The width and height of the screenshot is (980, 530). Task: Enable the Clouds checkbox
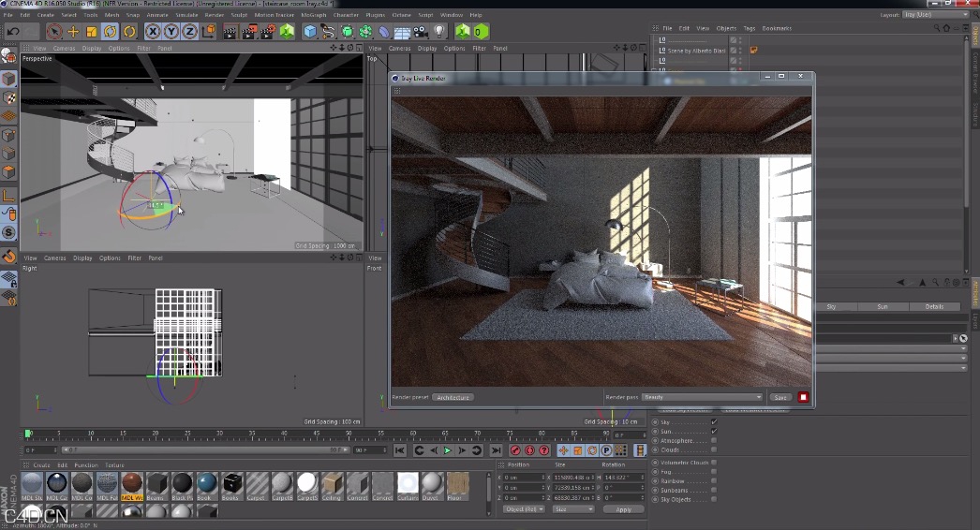tap(714, 449)
